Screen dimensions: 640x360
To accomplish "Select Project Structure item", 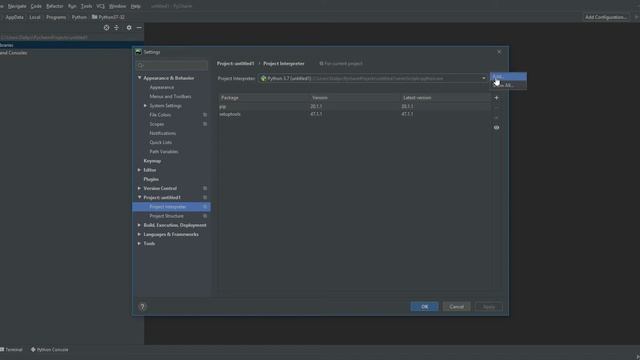I will click(167, 216).
